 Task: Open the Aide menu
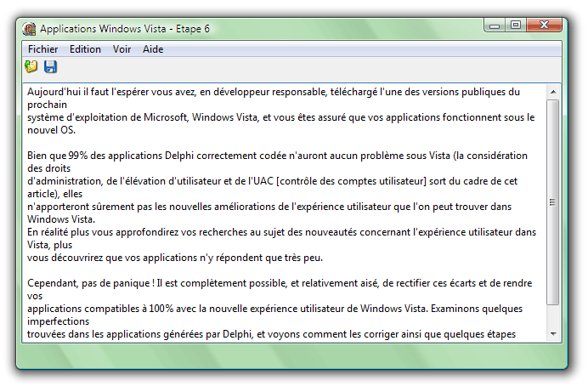[x=153, y=49]
